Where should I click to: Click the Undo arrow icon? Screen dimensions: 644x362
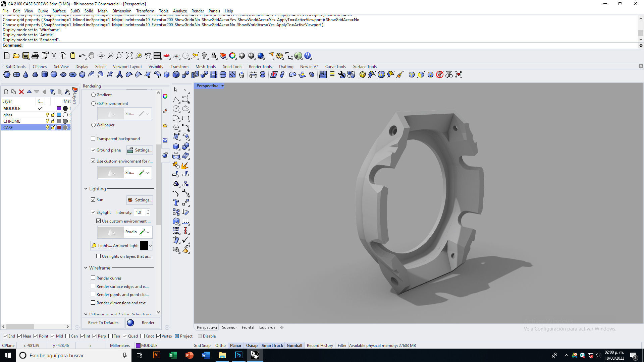(x=82, y=56)
